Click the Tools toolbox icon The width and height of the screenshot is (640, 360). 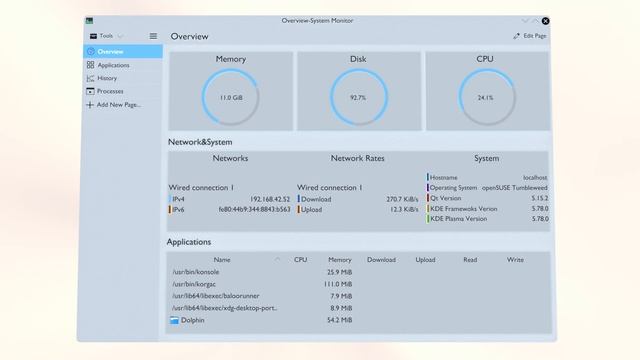[93, 36]
